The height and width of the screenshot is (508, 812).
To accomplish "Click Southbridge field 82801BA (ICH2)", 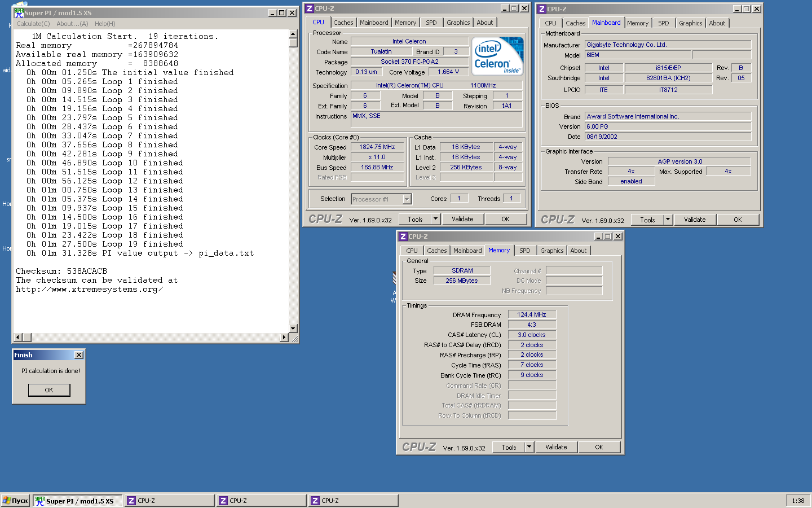I will point(668,78).
